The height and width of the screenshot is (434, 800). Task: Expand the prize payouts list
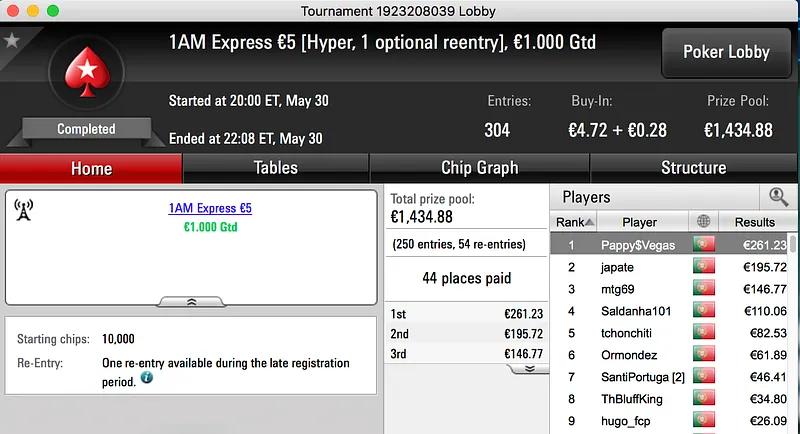528,368
